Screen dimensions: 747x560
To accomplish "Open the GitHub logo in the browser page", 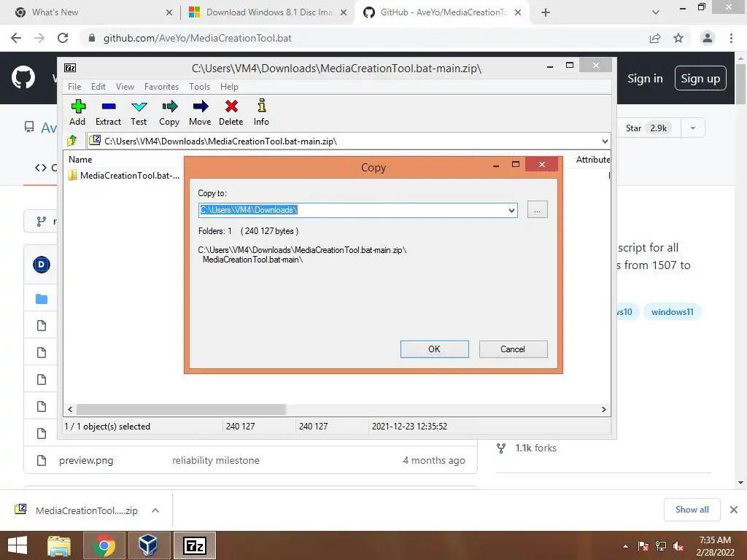I will click(x=23, y=77).
